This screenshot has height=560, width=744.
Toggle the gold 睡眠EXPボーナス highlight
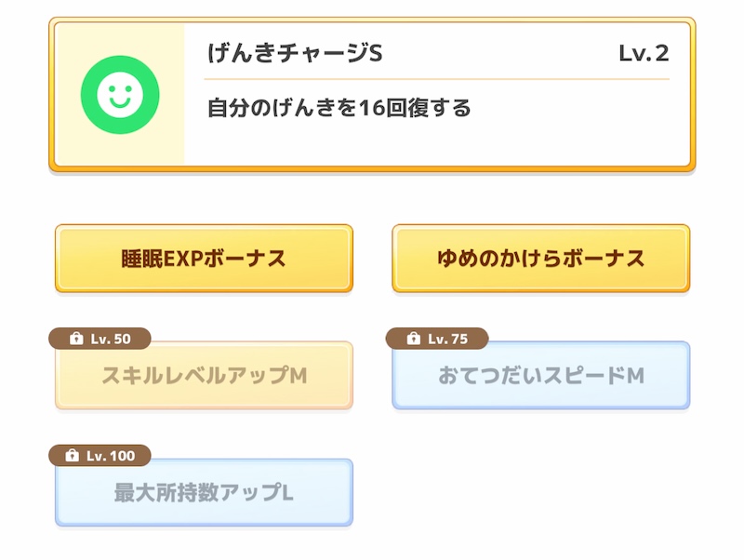click(205, 258)
